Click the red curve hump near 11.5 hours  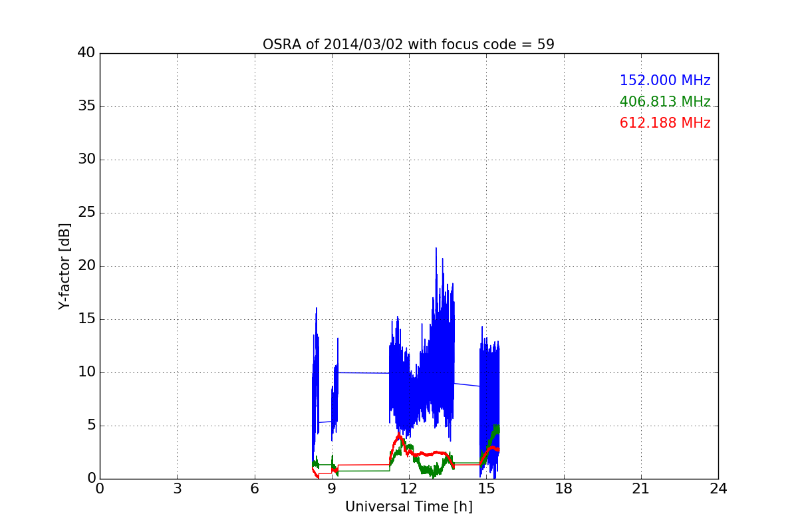tap(398, 438)
